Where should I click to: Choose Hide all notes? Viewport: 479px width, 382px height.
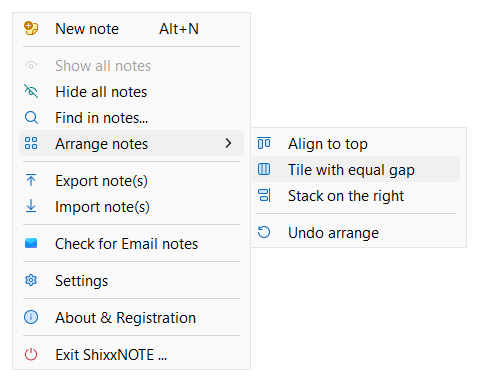(x=131, y=92)
